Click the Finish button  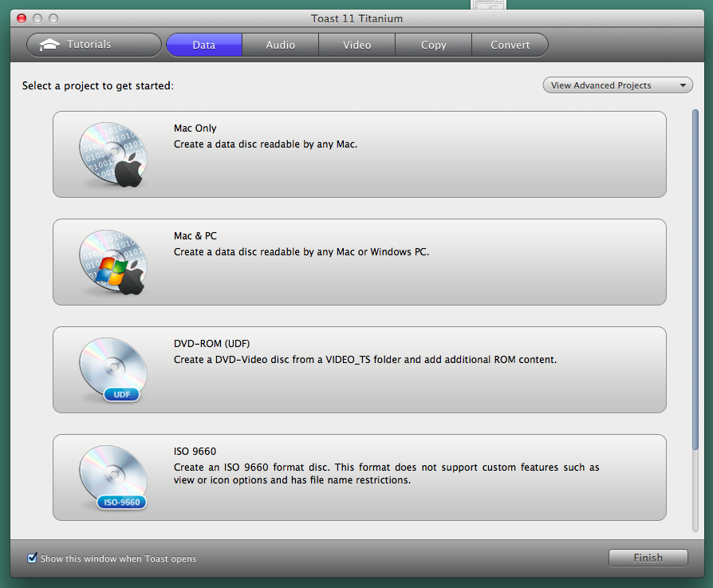648,558
